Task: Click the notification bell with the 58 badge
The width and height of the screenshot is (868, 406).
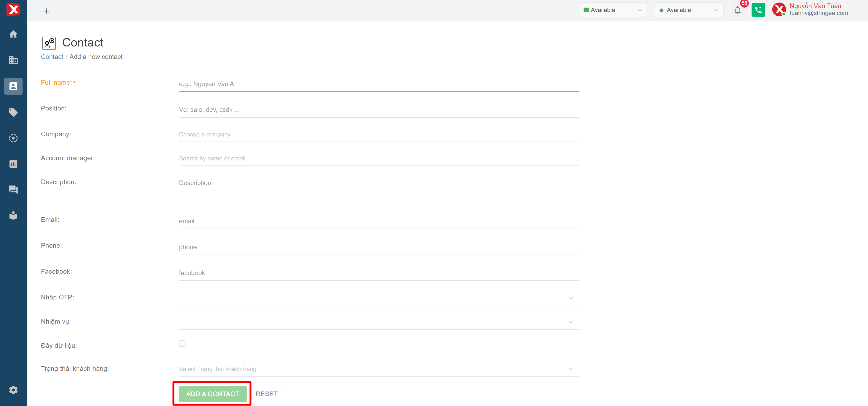Action: pyautogui.click(x=738, y=10)
